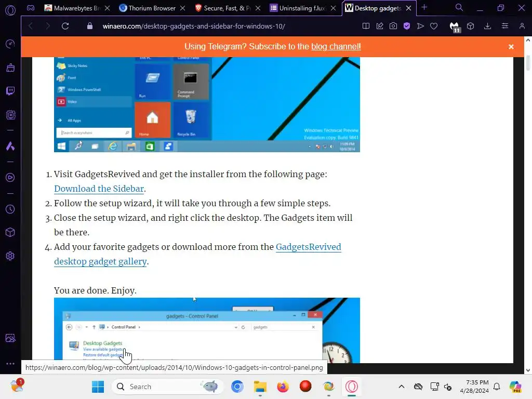Open the image gallery icon in sidebar

pos(10,338)
